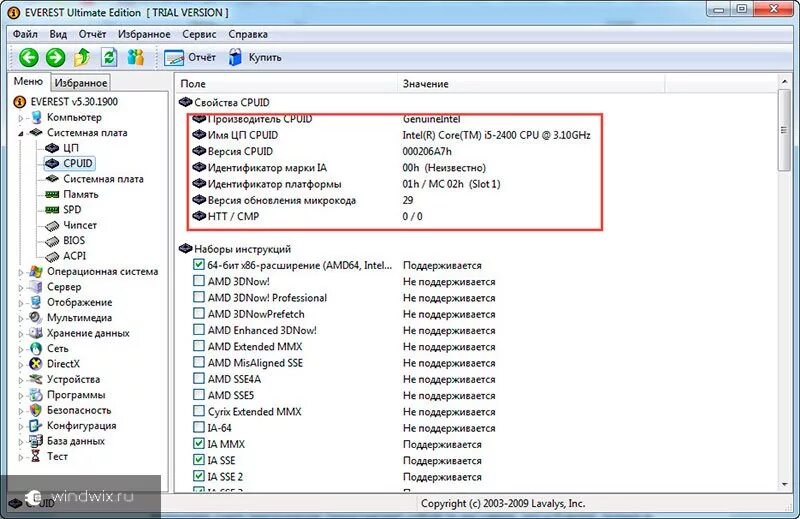Screen dimensions: 800x519
Task: Toggle AMD 3DNow! checkbox
Action: coord(199,281)
